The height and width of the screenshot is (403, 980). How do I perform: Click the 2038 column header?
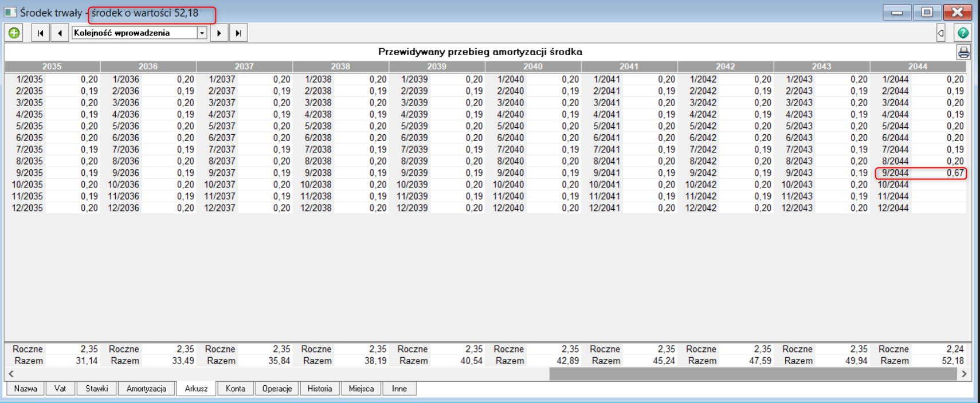point(340,66)
